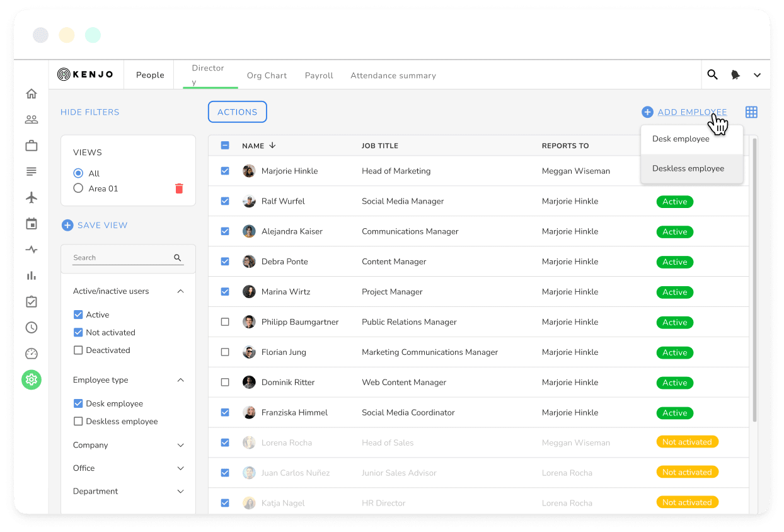
Task: Open the bar chart analytics icon
Action: click(x=32, y=275)
